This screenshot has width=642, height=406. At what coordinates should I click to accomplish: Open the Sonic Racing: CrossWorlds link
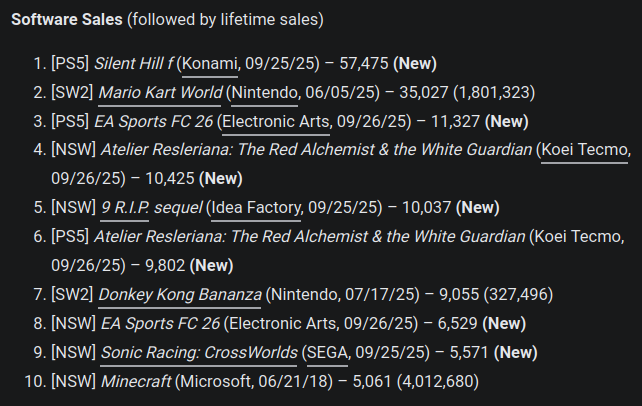click(198, 353)
